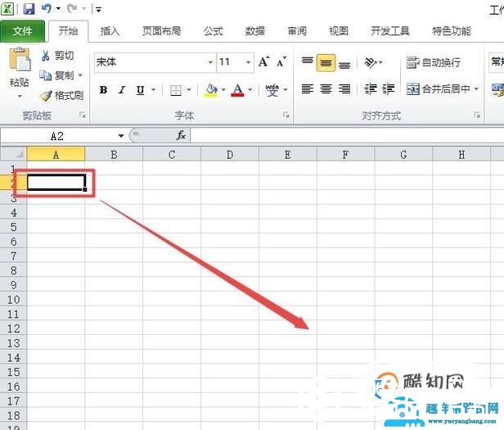
Task: Switch to the Review (审阅) tab
Action: point(297,31)
